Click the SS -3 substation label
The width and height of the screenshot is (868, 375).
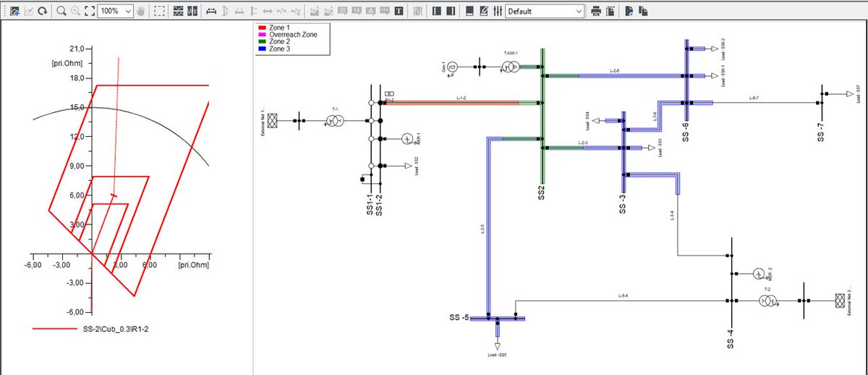click(623, 203)
